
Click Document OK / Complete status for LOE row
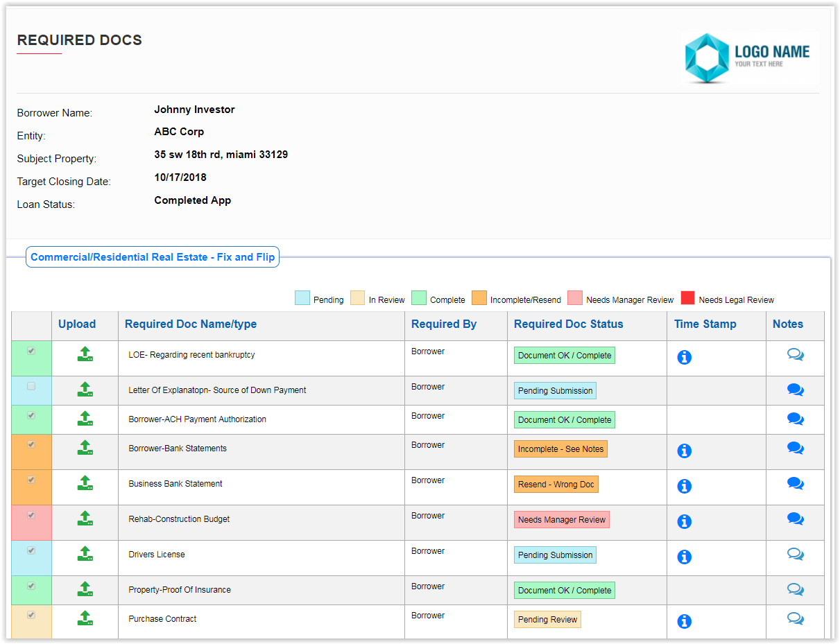click(x=565, y=356)
